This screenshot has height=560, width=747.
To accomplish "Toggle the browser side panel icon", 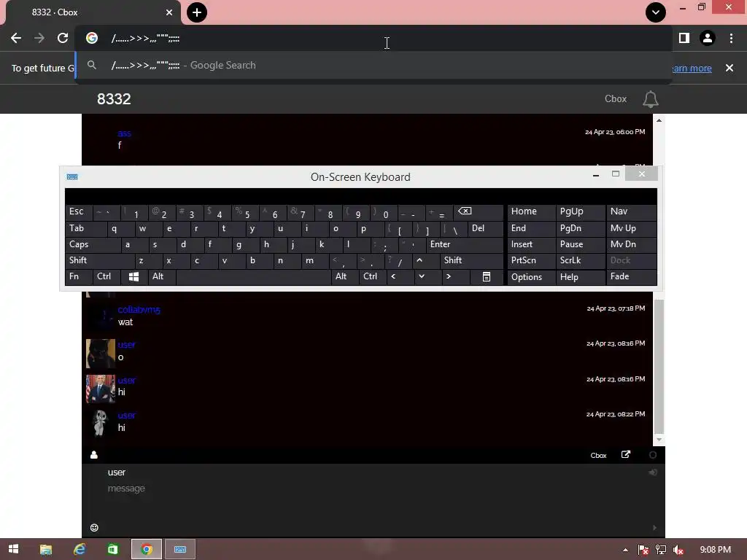I will [x=684, y=38].
